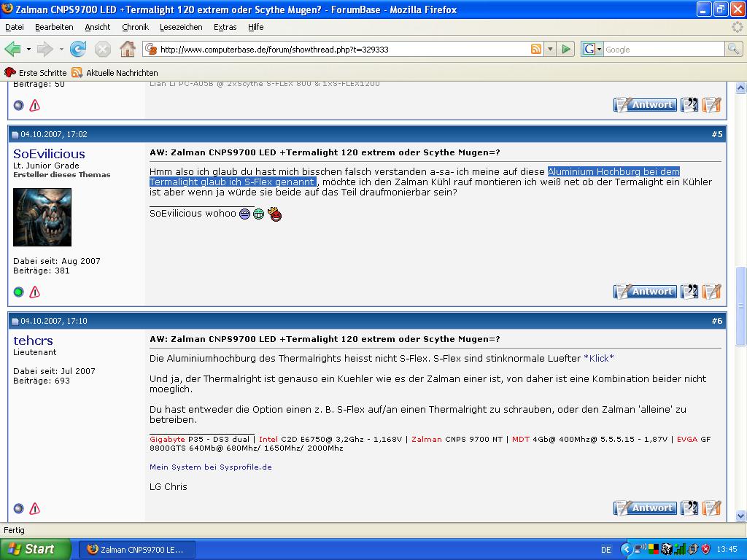
Task: Click Antwort button in post #6
Action: (x=646, y=508)
